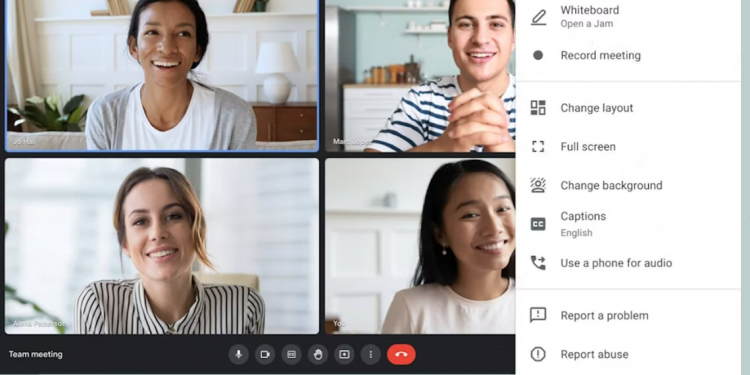
Task: Open Whiteboard from the menu
Action: [628, 17]
